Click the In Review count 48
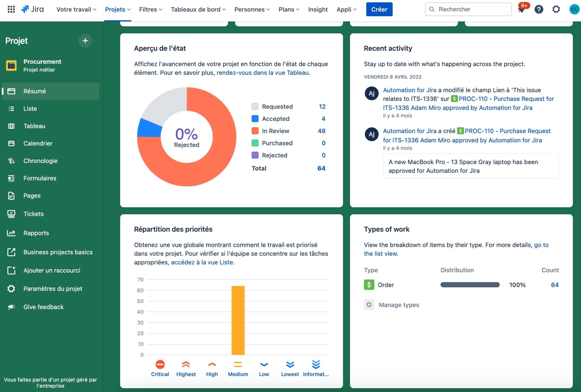 tap(322, 131)
